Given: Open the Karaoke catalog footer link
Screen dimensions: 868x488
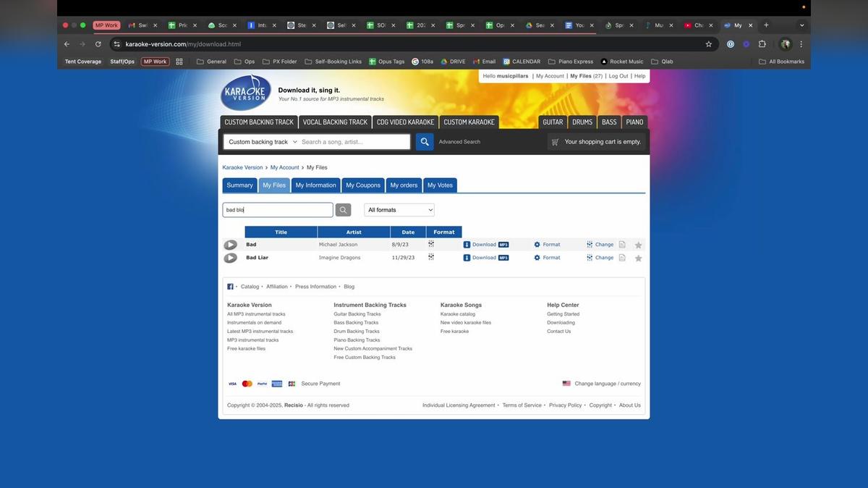Looking at the screenshot, I should [458, 314].
